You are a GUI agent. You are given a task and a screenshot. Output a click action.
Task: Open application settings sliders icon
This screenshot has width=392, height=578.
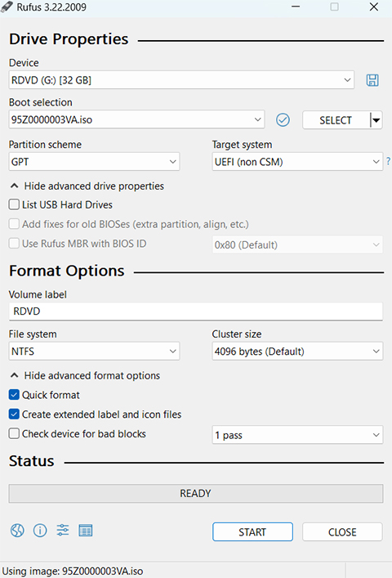[x=63, y=530]
